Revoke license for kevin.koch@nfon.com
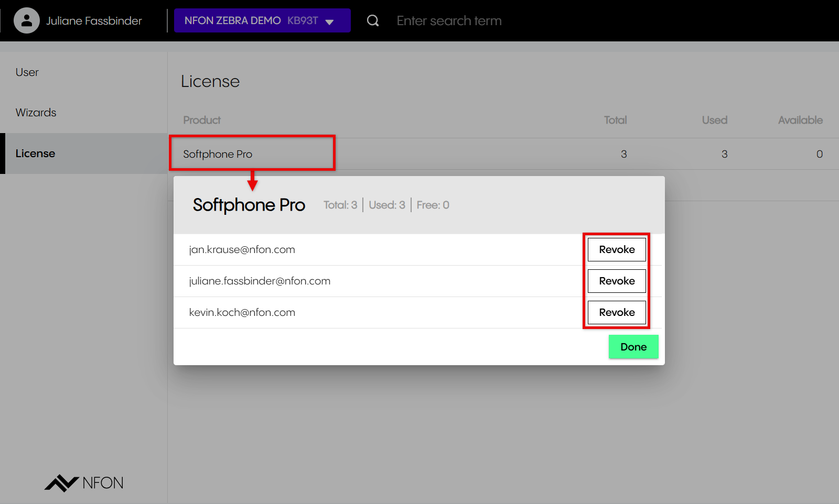The width and height of the screenshot is (839, 504). [x=617, y=312]
